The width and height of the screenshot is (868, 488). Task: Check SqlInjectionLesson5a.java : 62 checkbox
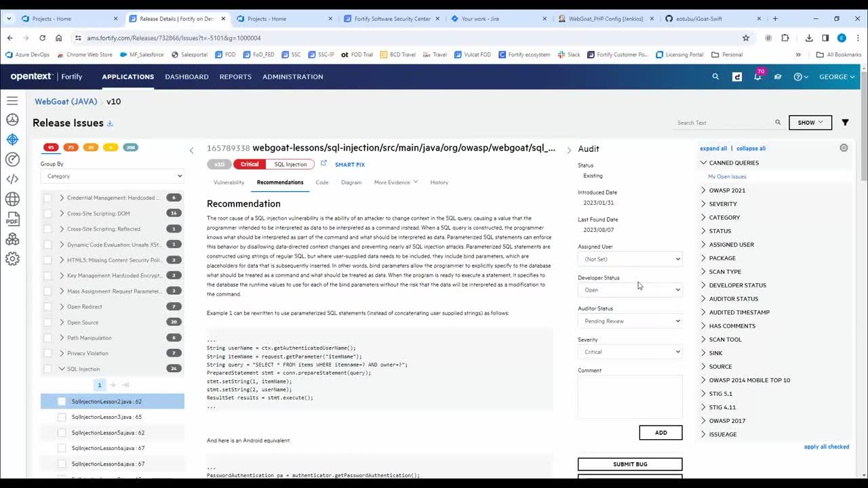tap(62, 432)
